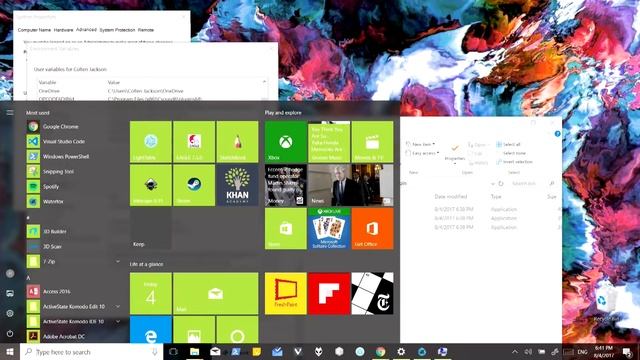Open System Protection tab
The width and height of the screenshot is (640, 360).
pos(117,30)
